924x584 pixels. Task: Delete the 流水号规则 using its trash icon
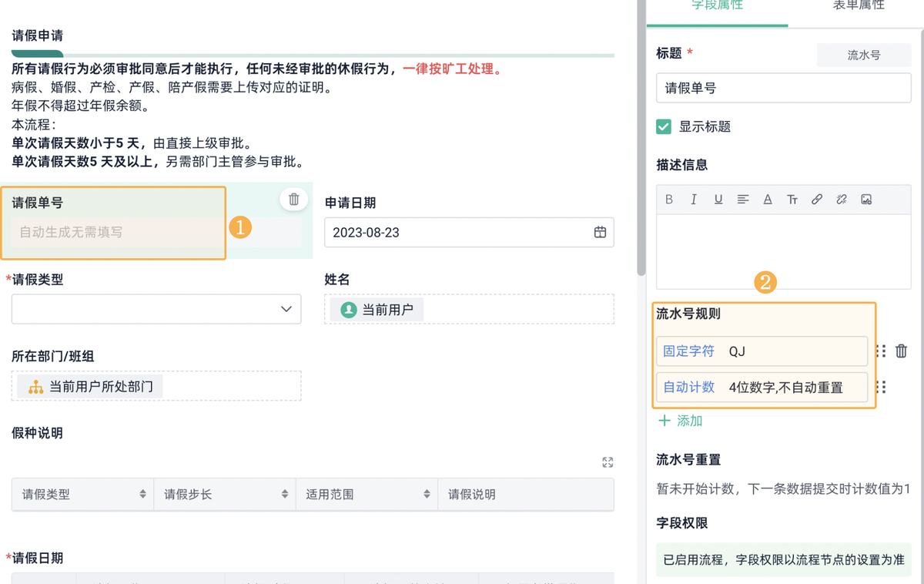(901, 351)
